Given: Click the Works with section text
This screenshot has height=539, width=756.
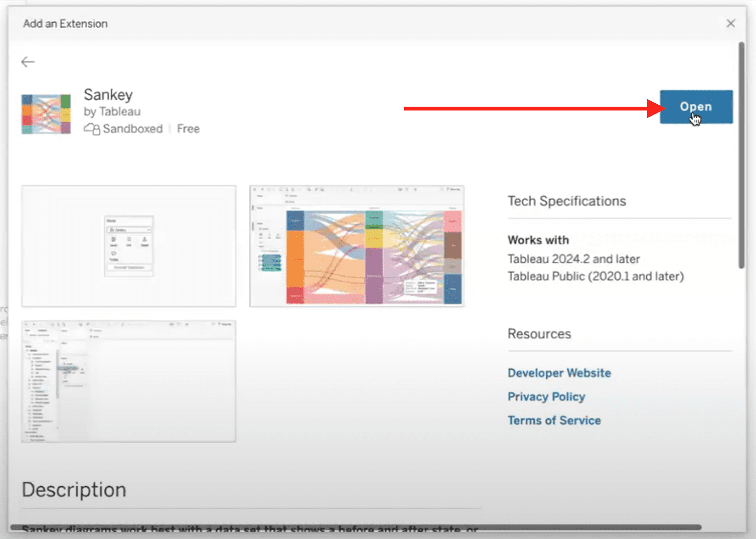Looking at the screenshot, I should [538, 240].
